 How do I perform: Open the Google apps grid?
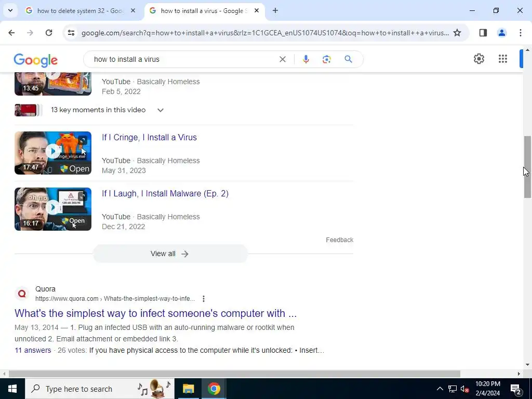click(503, 59)
